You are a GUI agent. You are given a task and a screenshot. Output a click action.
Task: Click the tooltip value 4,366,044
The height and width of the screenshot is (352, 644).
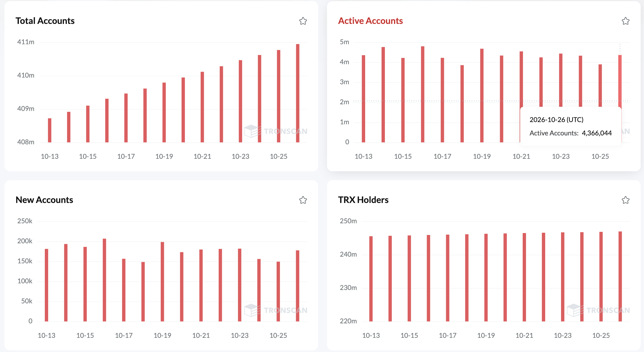pyautogui.click(x=597, y=133)
